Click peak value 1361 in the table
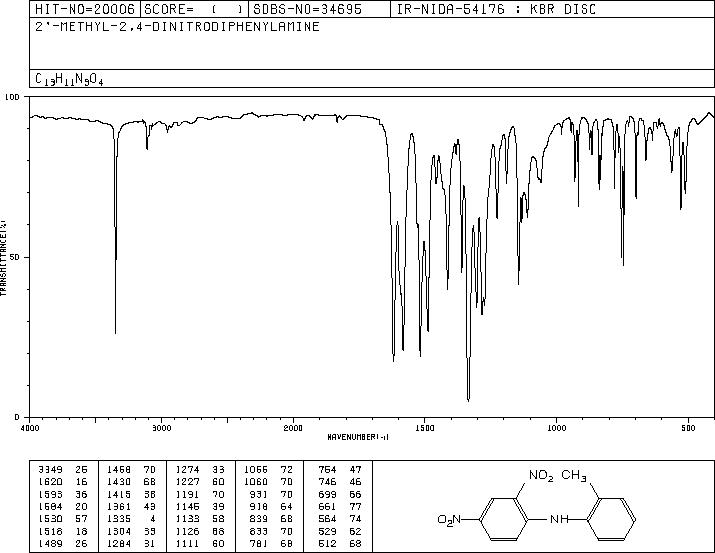The image size is (715, 553). point(119,506)
